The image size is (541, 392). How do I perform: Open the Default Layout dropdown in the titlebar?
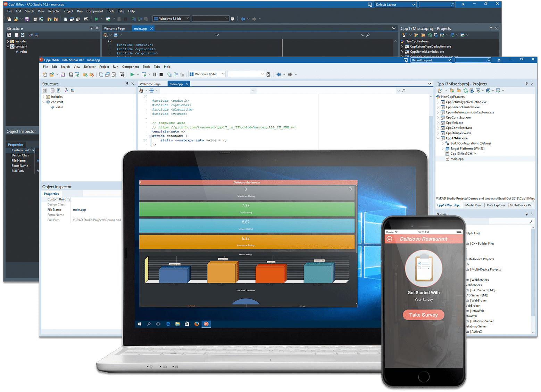pos(449,60)
